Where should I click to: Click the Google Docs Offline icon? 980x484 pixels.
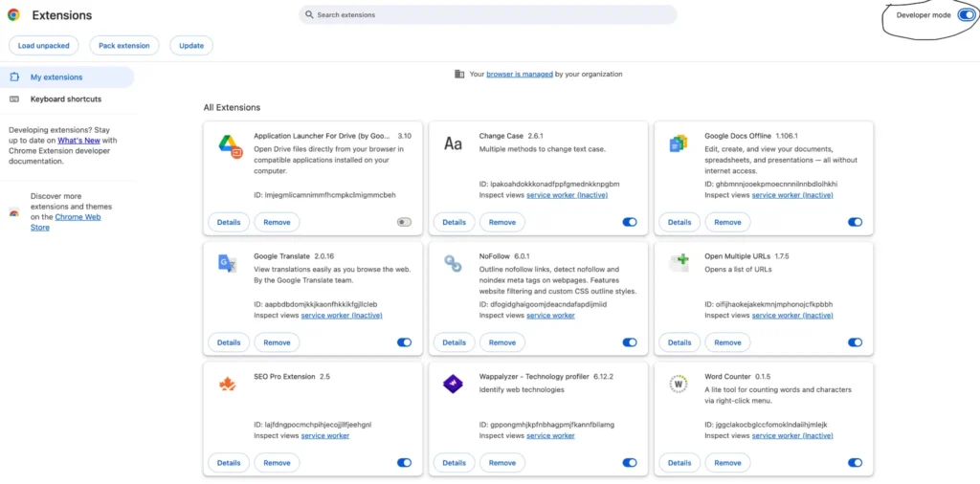click(x=679, y=143)
